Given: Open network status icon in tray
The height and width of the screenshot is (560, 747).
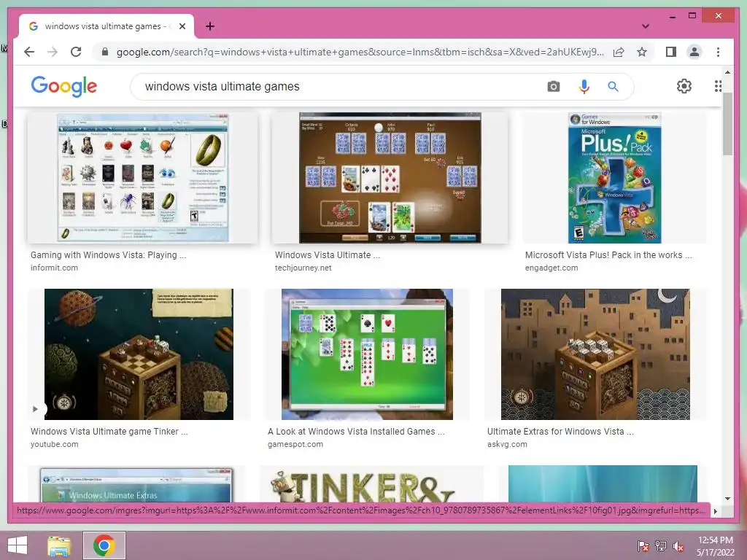Looking at the screenshot, I should tap(660, 545).
